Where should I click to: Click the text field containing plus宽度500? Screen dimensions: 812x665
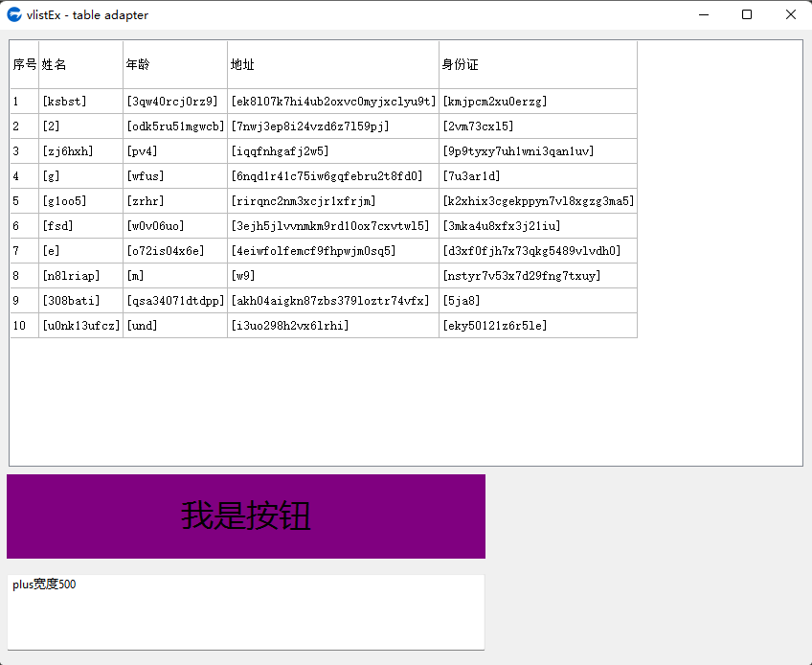click(246, 612)
